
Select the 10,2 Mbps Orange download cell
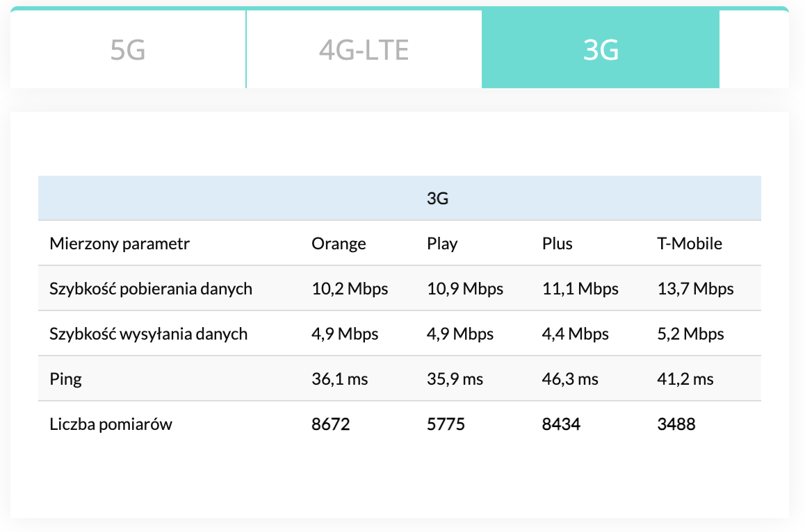tap(350, 288)
